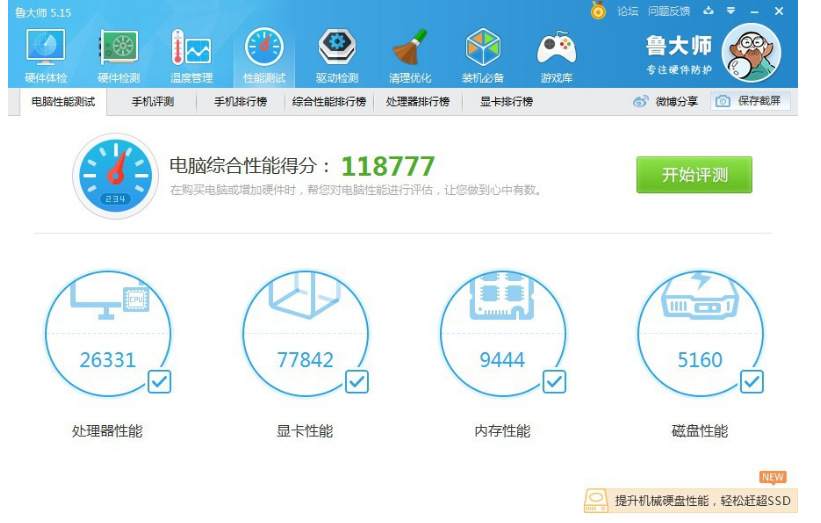Click the total score 118777
This screenshot has width=821, height=523.
point(388,166)
